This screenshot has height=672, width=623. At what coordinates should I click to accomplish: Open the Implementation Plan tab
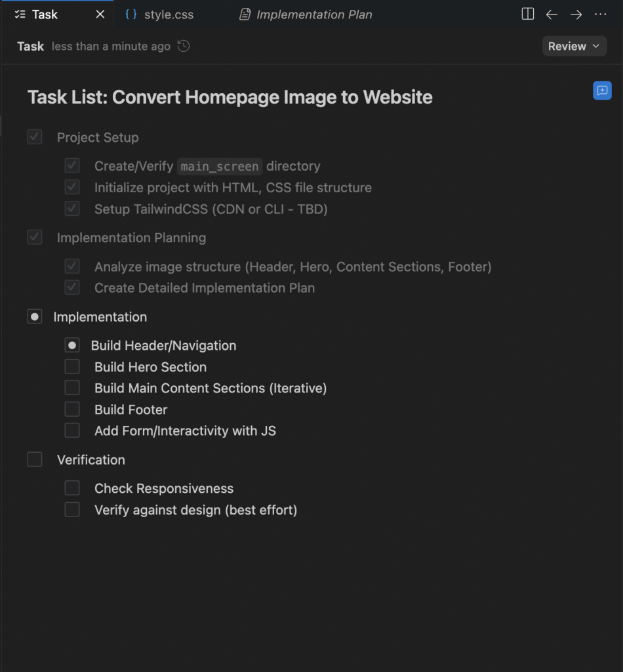313,14
